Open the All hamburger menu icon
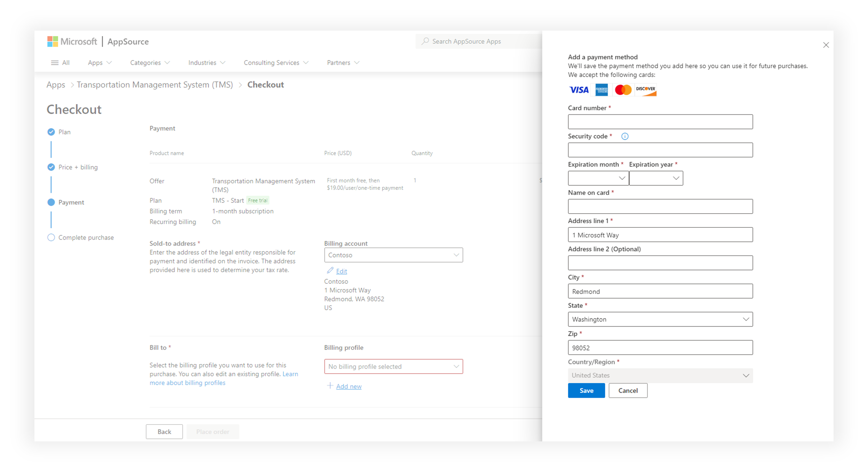The width and height of the screenshot is (868, 472). [x=55, y=62]
